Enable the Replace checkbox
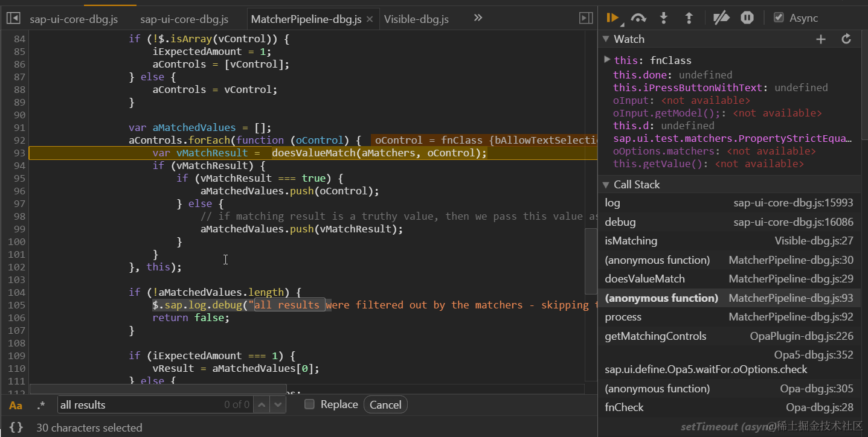Image resolution: width=868 pixels, height=437 pixels. tap(309, 404)
